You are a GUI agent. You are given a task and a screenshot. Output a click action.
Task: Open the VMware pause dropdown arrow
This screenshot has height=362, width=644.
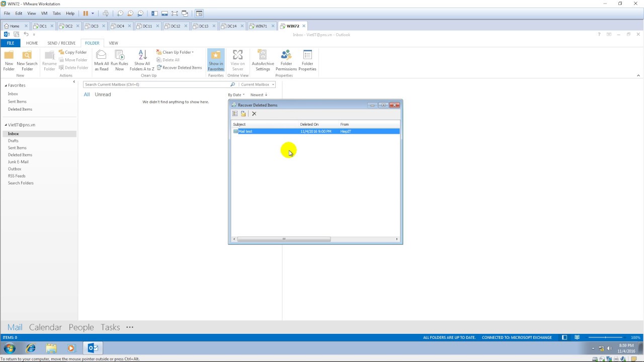[93, 14]
